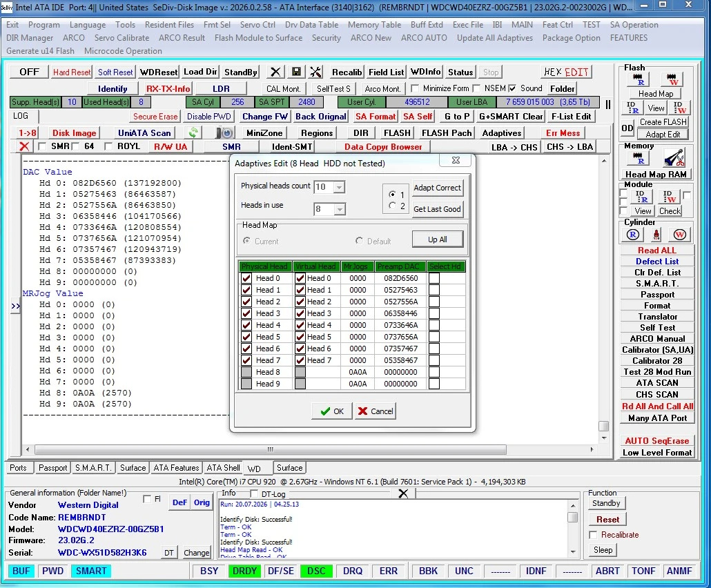This screenshot has height=588, width=711.
Task: Confirm with OK in Adaptives Edit
Action: click(332, 411)
